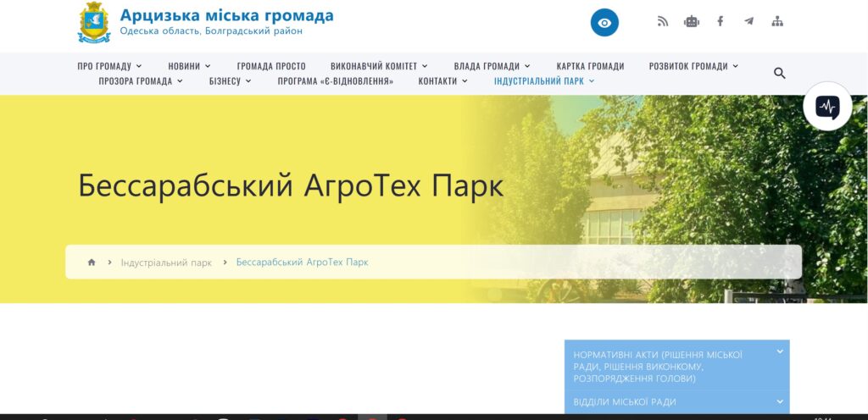This screenshot has height=420, width=868.
Task: Expand the Новини dropdown menu
Action: click(189, 66)
